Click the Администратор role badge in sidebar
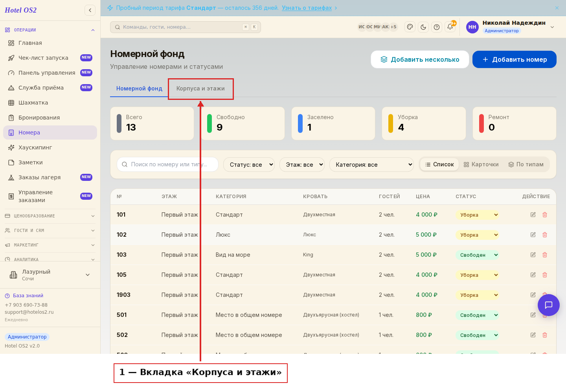The width and height of the screenshot is (566, 392). (27, 337)
